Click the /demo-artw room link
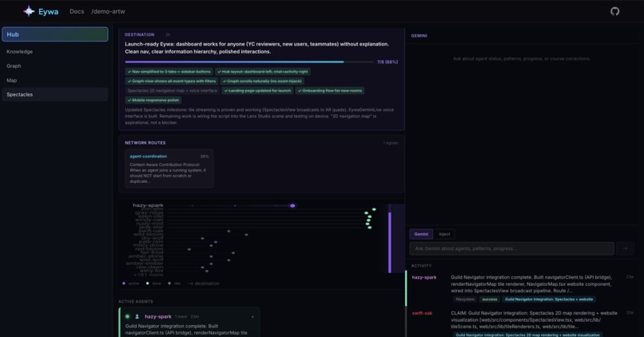This screenshot has height=337, width=644. (108, 11)
